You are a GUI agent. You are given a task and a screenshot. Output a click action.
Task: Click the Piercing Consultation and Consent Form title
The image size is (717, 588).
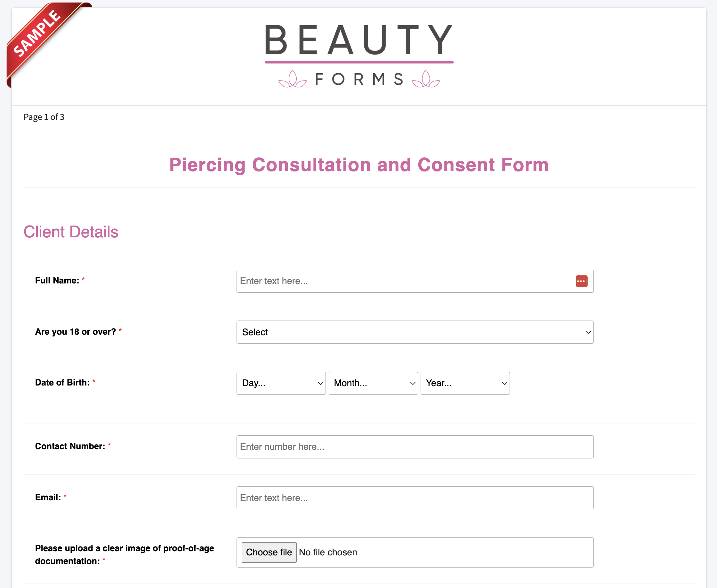coord(358,164)
